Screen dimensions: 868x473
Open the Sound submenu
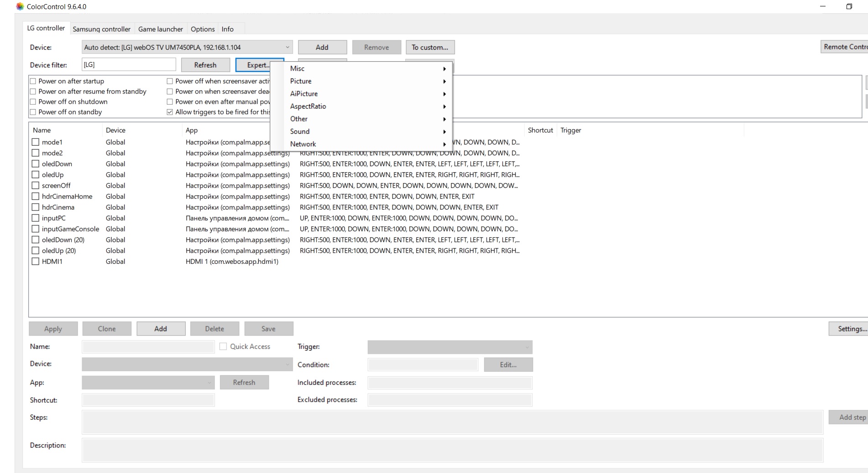pyautogui.click(x=300, y=131)
